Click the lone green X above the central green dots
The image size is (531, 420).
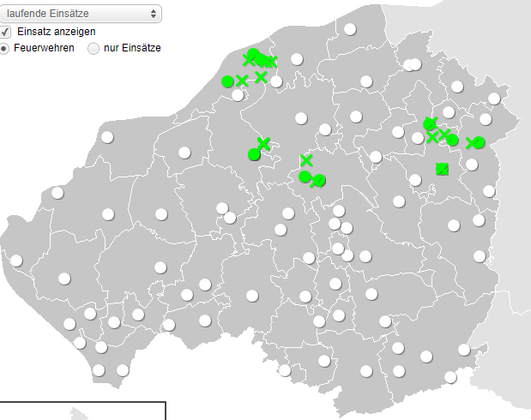(x=306, y=160)
